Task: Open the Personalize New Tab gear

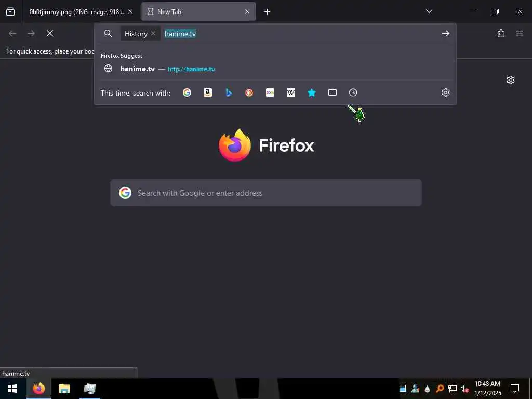Action: [x=511, y=80]
